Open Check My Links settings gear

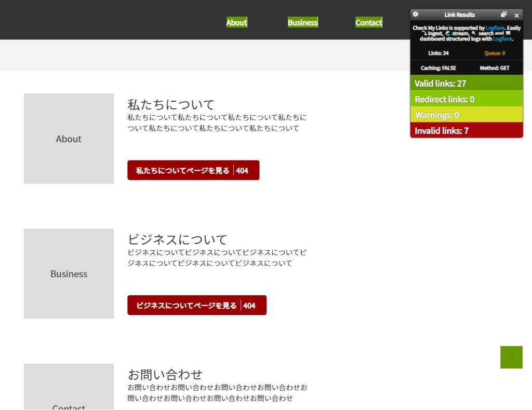coord(416,15)
